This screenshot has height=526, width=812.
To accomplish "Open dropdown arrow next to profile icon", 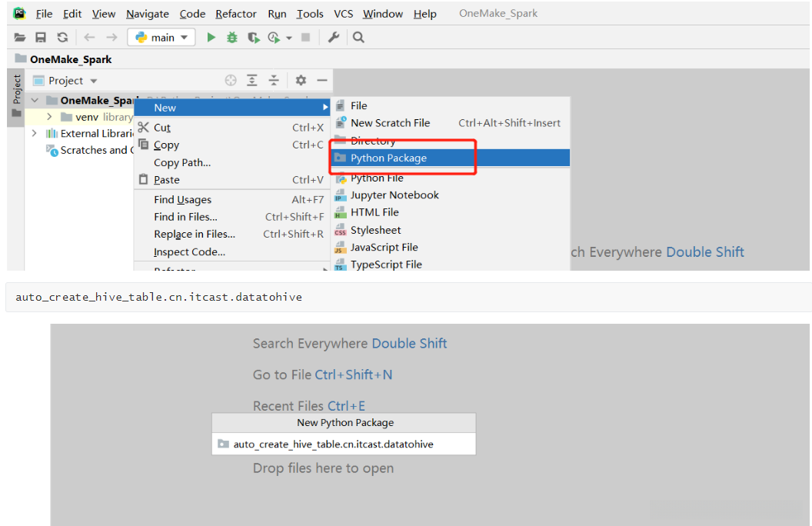I will [x=289, y=38].
